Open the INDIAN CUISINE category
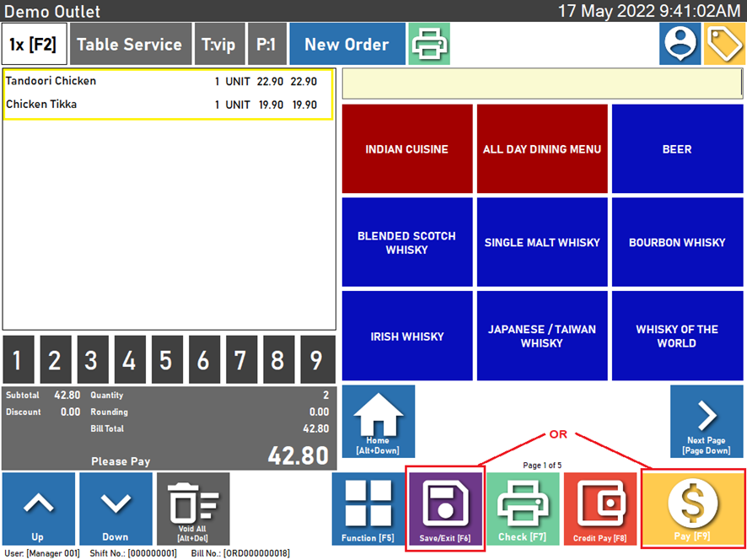747x560 pixels. (407, 149)
